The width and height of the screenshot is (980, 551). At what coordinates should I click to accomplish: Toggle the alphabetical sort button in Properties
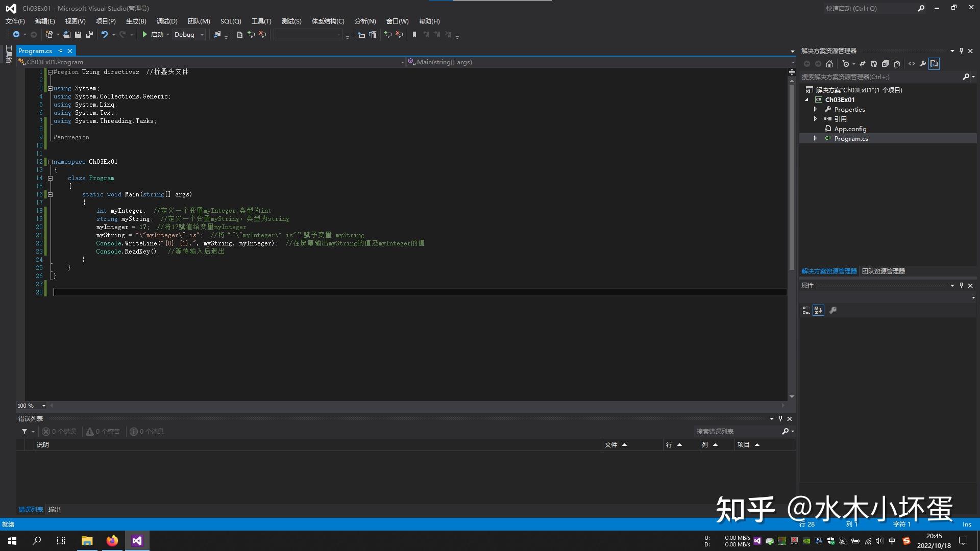[818, 310]
